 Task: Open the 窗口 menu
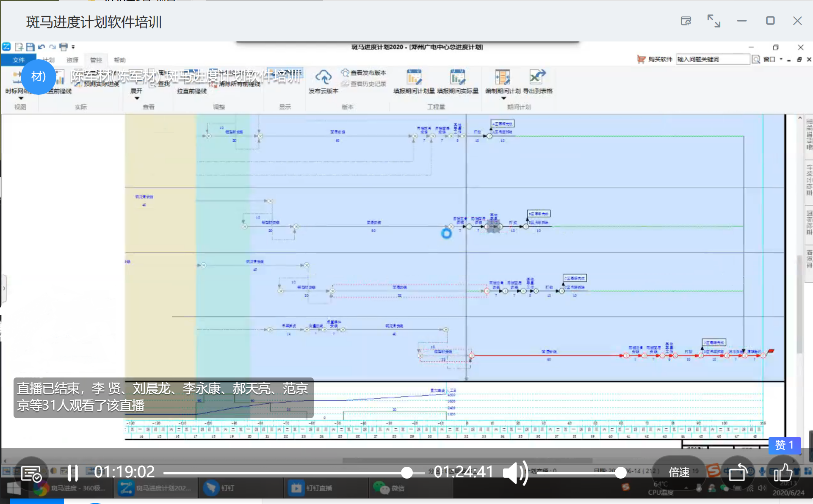[x=769, y=59]
